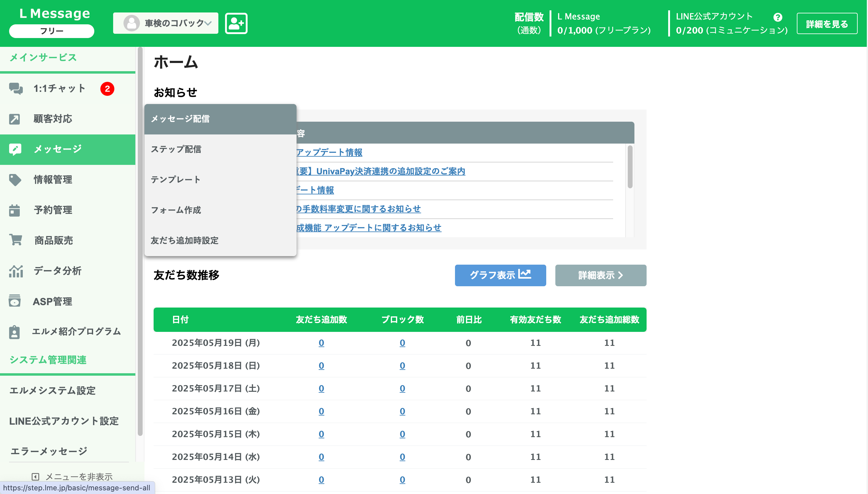Click メニューを非表示 to hide menu

(72, 477)
